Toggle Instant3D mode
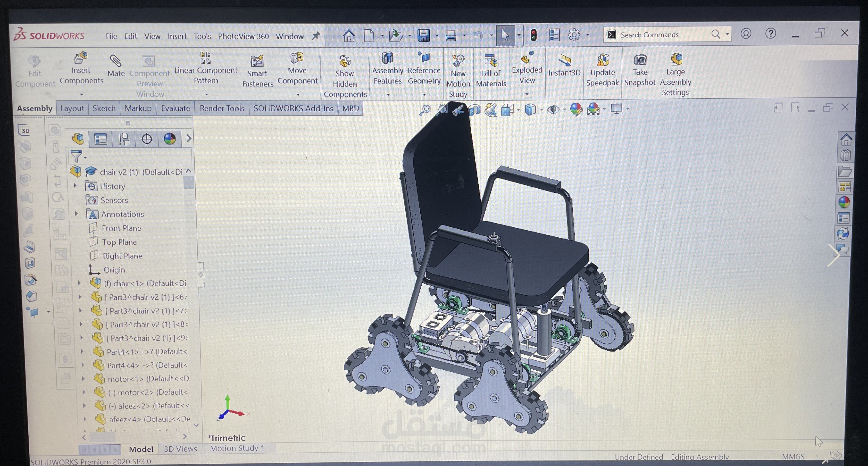Viewport: 868px width, 466px height. [564, 65]
